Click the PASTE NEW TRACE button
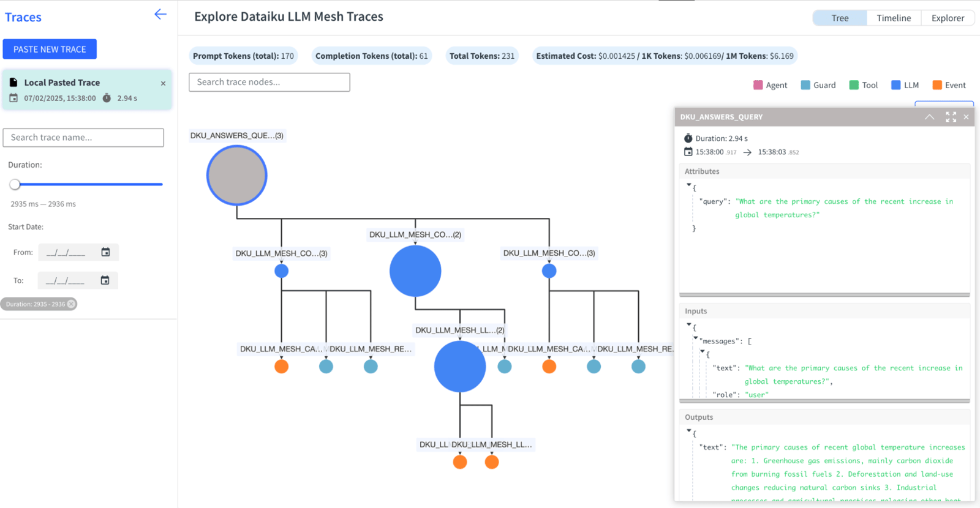 click(50, 49)
